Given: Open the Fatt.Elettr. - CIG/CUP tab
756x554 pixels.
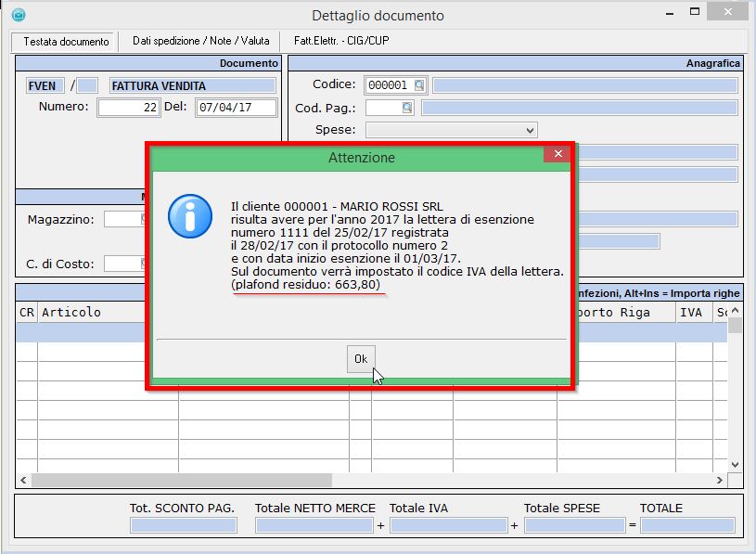Looking at the screenshot, I should (x=341, y=41).
